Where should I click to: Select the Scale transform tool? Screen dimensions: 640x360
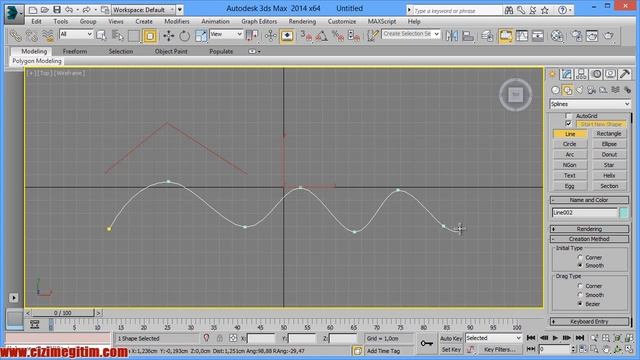(x=200, y=36)
